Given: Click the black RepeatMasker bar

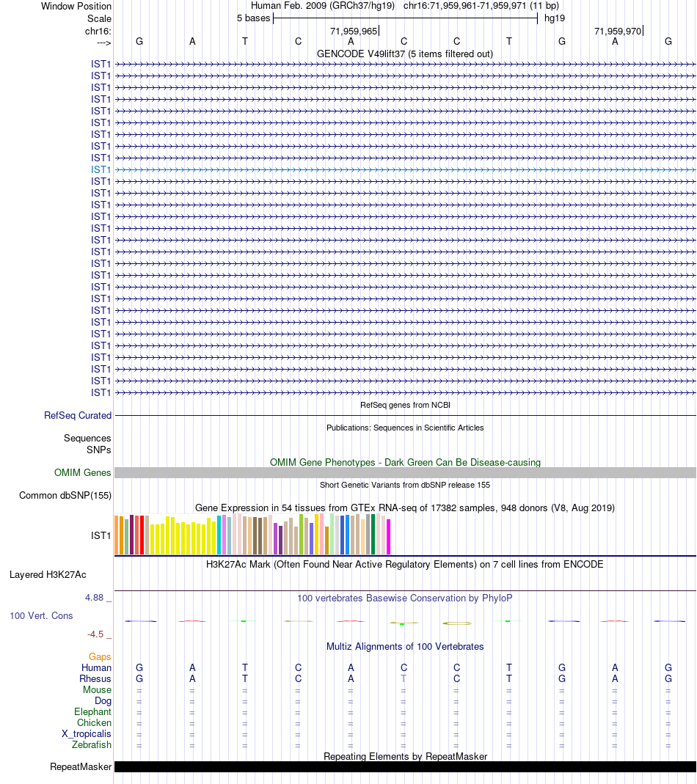Looking at the screenshot, I should click(405, 767).
